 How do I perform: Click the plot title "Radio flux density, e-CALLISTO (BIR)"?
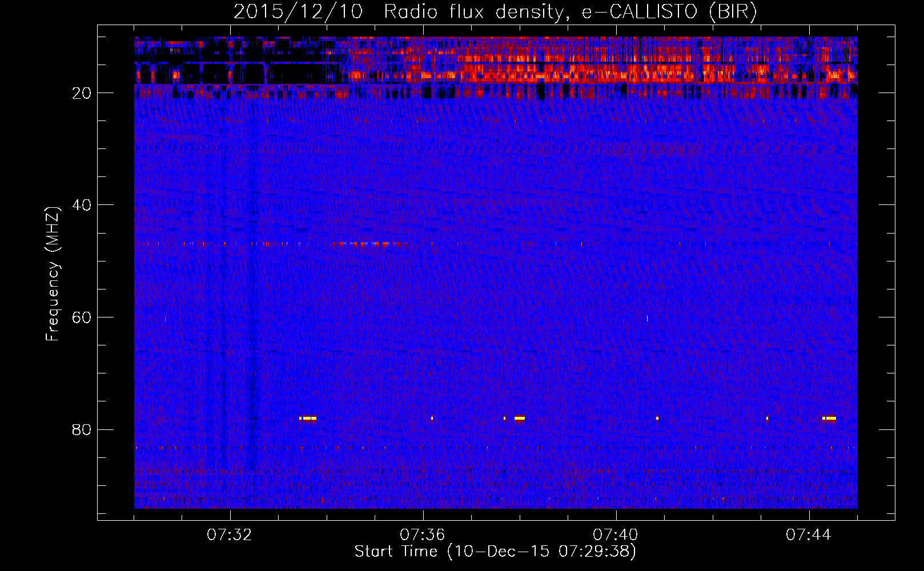[x=571, y=12]
